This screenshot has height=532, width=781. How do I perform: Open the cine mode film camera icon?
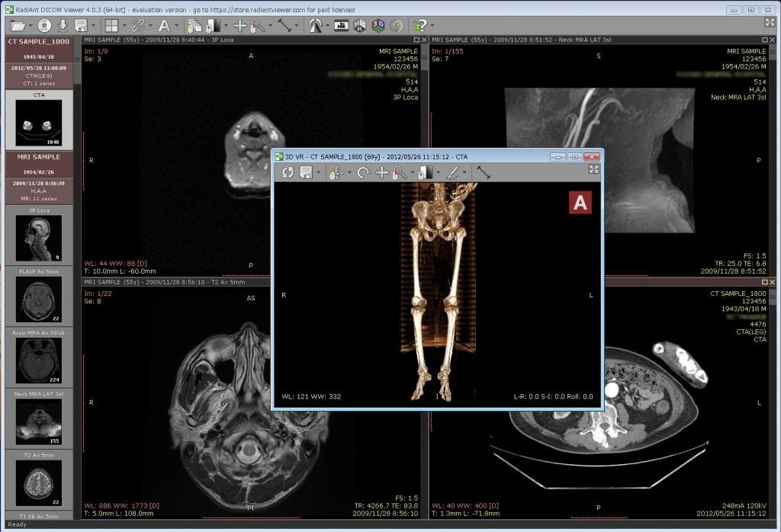[341, 25]
